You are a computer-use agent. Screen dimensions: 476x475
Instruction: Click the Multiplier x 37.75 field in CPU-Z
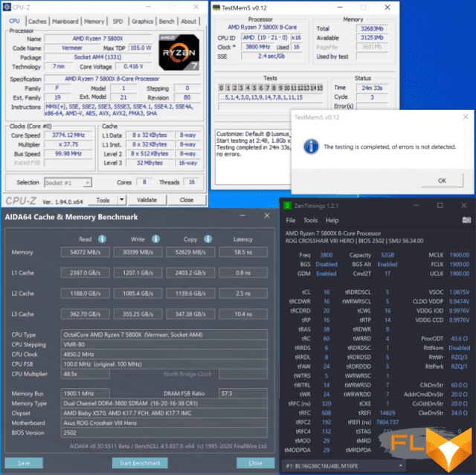click(x=68, y=144)
